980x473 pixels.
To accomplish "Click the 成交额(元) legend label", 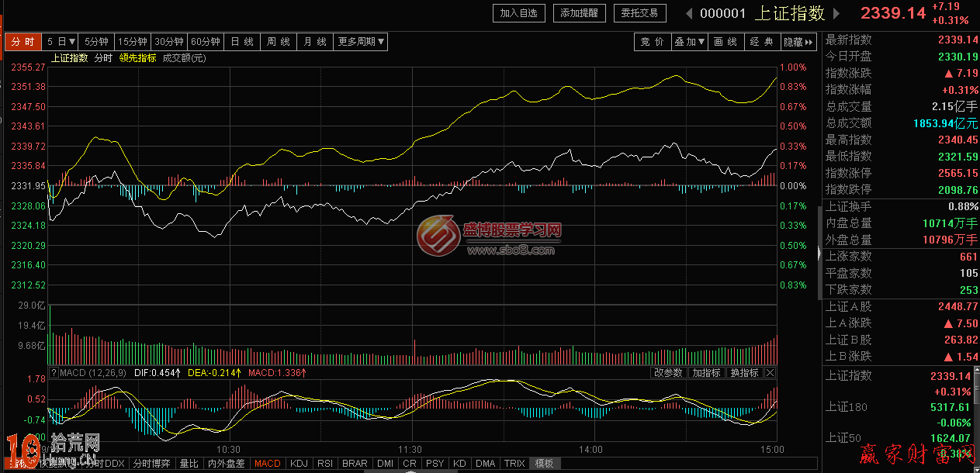I will (x=184, y=58).
